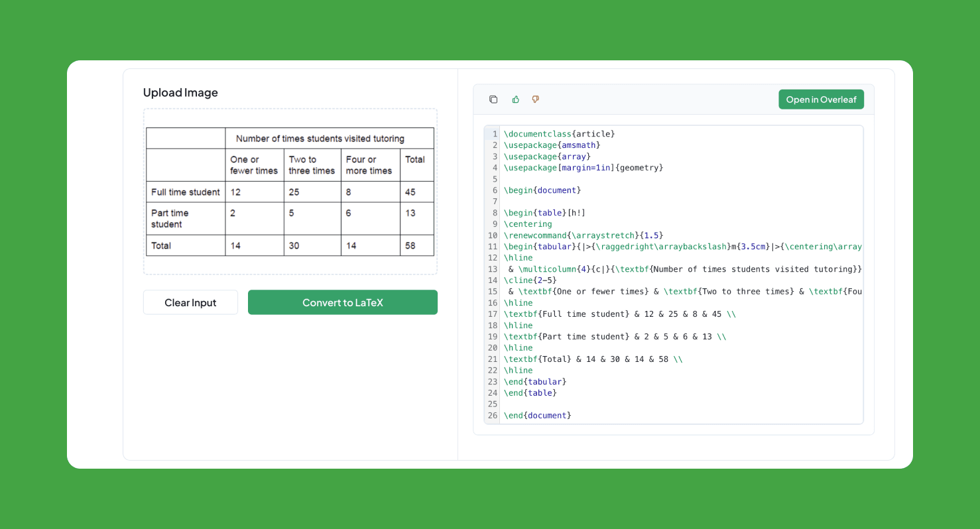Click the \begin{document} line
The height and width of the screenshot is (529, 980).
(542, 190)
